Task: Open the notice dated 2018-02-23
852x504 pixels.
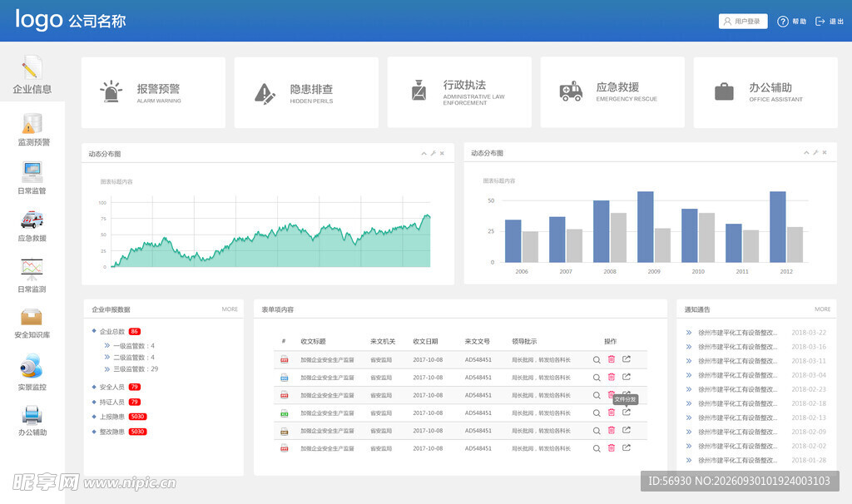Action: pos(755,389)
